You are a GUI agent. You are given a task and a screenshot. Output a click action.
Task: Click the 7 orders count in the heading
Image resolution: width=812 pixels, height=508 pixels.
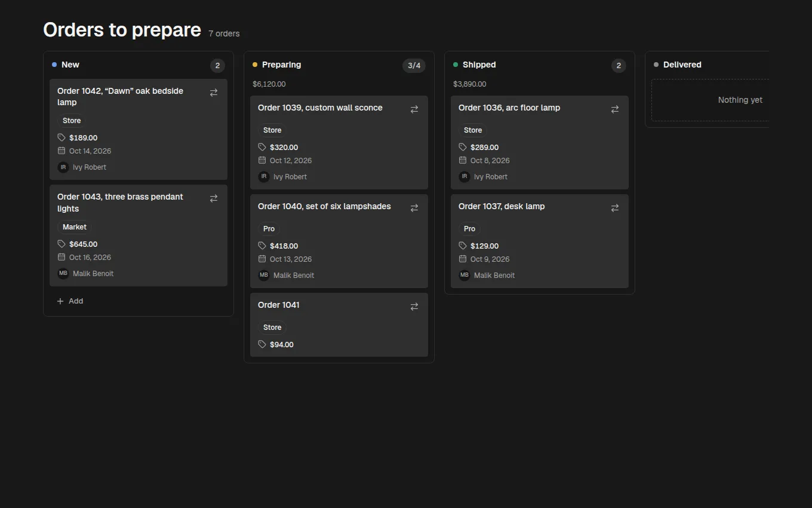(x=224, y=33)
